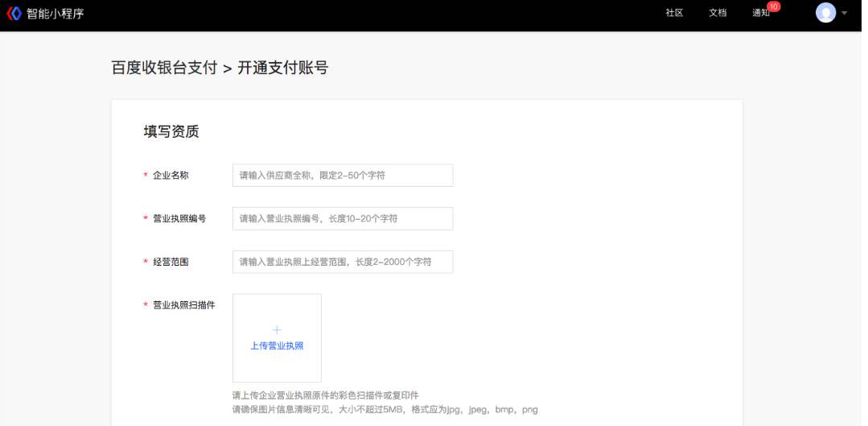Go to the 社区 community link
The image size is (868, 426).
coord(674,13)
